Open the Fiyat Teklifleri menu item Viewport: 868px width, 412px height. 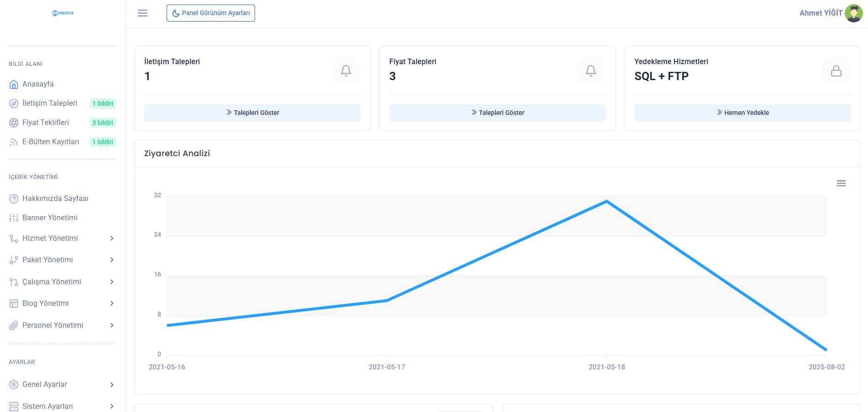[x=46, y=123]
